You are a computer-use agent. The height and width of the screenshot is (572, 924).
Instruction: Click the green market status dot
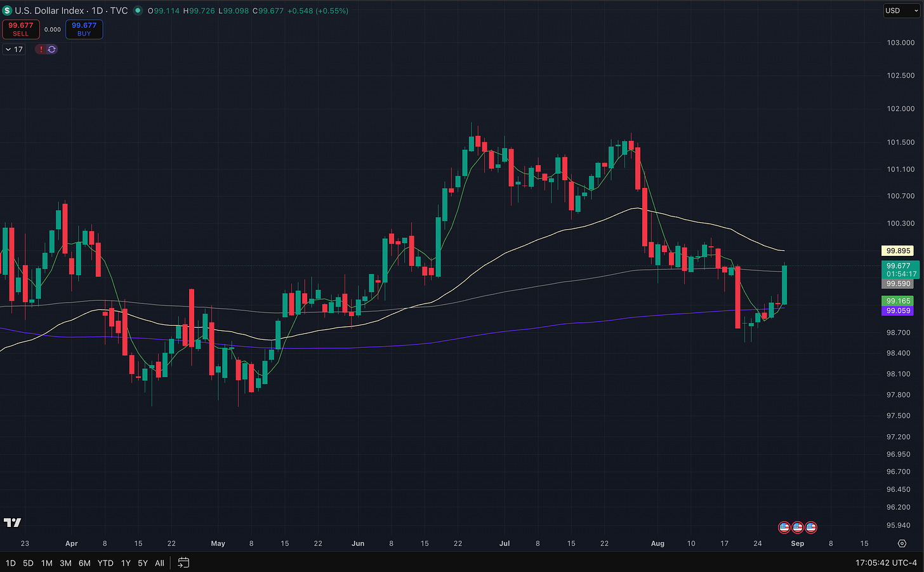point(138,11)
